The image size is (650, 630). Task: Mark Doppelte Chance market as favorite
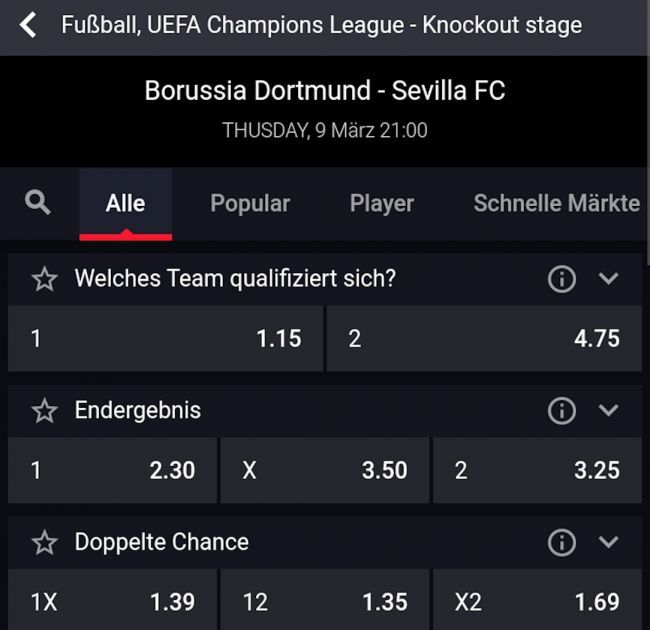click(45, 543)
